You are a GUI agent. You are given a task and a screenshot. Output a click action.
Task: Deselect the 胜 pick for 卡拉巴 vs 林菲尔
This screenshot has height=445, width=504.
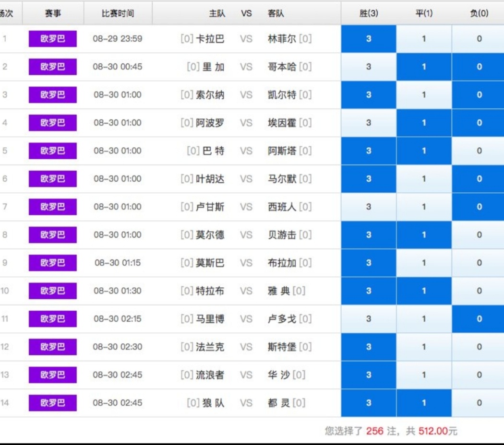click(368, 39)
